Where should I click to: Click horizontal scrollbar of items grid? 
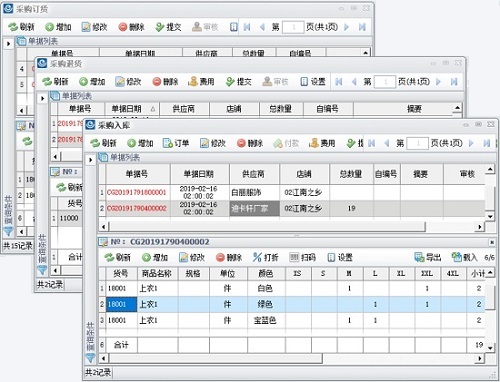(291, 358)
